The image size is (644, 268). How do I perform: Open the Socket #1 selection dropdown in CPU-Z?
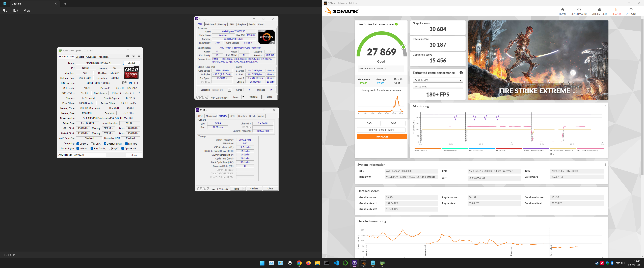coord(222,90)
